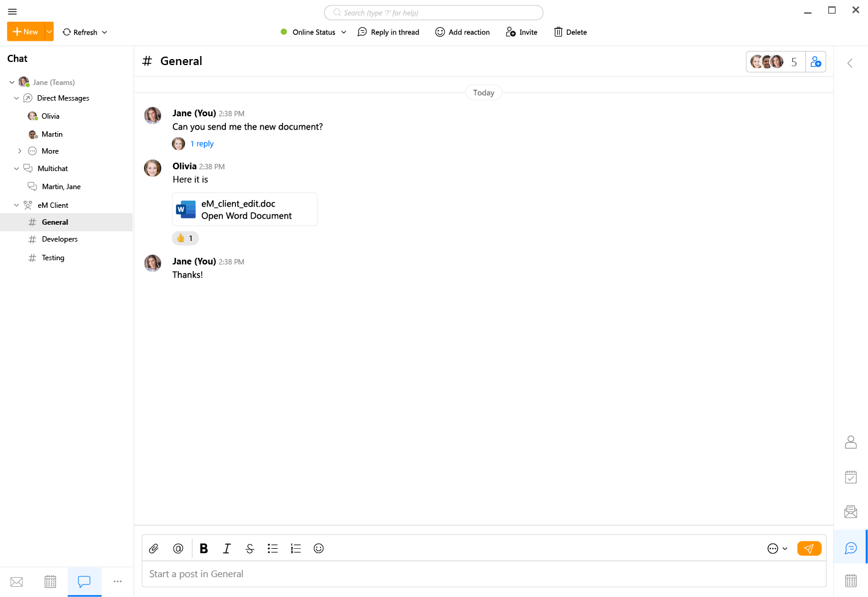Add a member to the General channel

click(x=816, y=62)
